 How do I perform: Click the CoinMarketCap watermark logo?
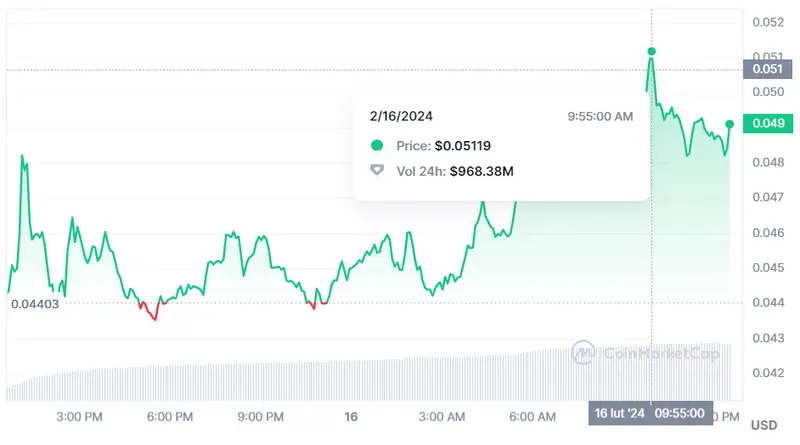coord(583,352)
